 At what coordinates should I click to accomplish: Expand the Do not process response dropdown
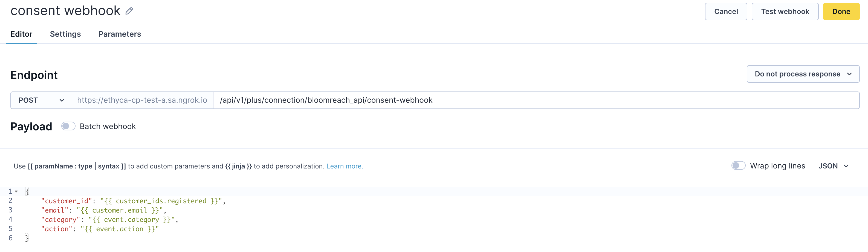point(803,74)
